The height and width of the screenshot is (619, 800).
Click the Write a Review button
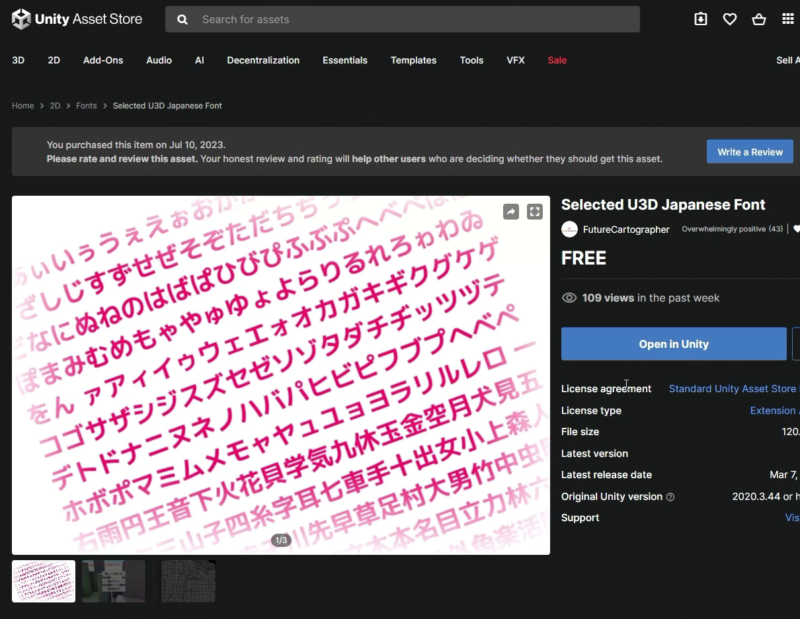750,152
